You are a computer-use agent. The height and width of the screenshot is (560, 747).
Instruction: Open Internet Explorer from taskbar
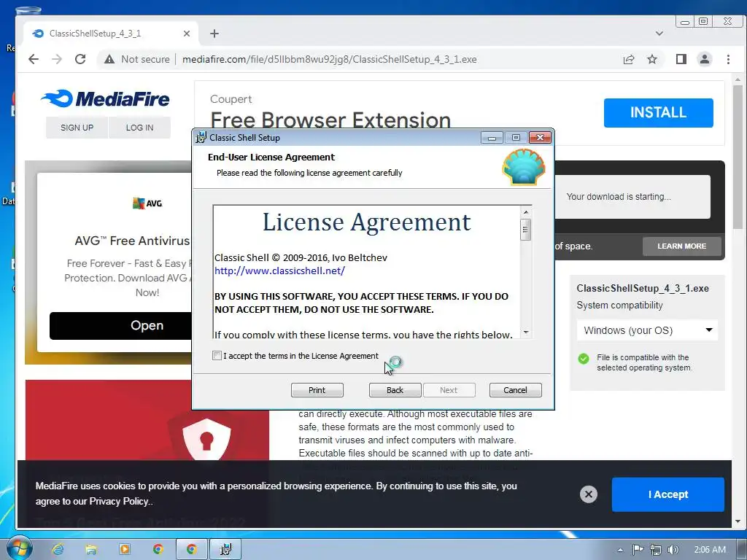pos(58,549)
